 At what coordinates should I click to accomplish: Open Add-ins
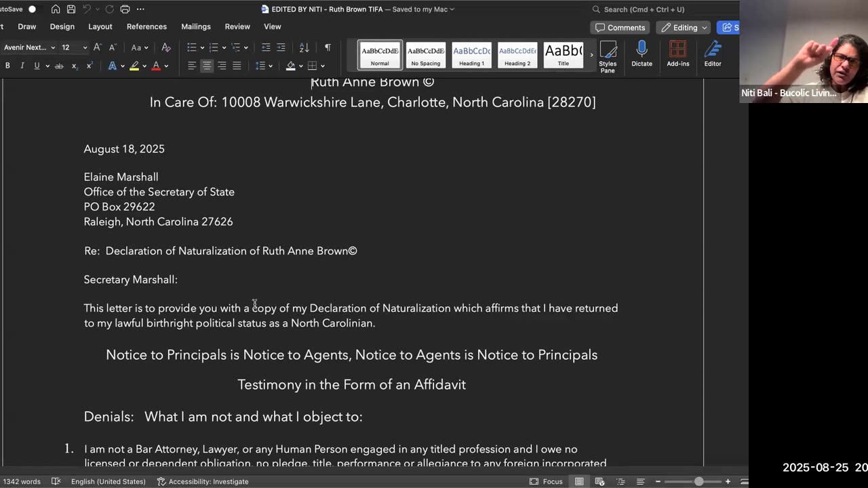point(677,54)
